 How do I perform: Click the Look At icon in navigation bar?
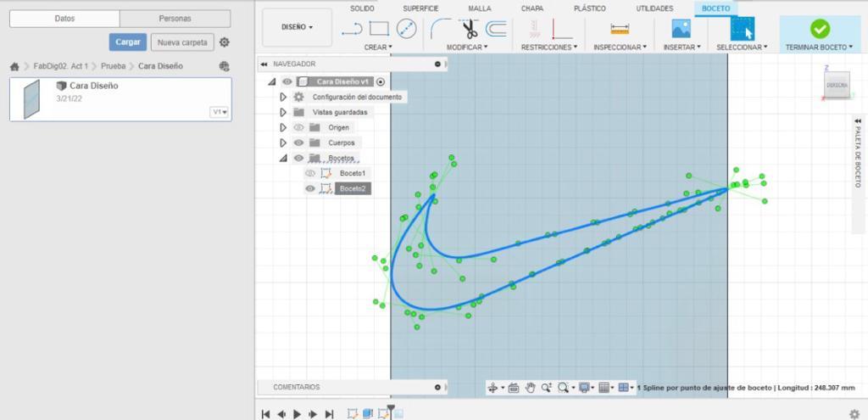(513, 388)
